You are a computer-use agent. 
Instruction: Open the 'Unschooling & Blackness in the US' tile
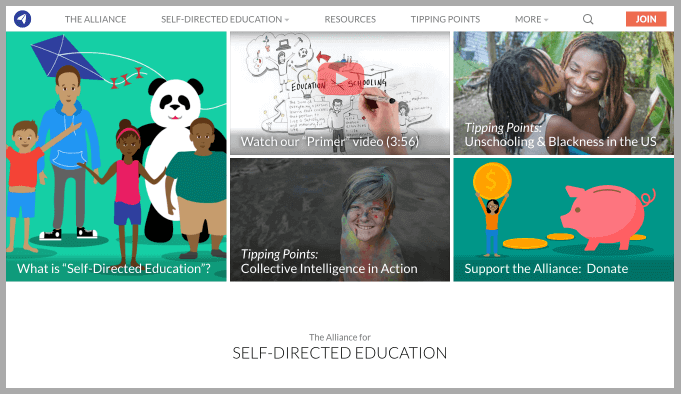pyautogui.click(x=564, y=93)
